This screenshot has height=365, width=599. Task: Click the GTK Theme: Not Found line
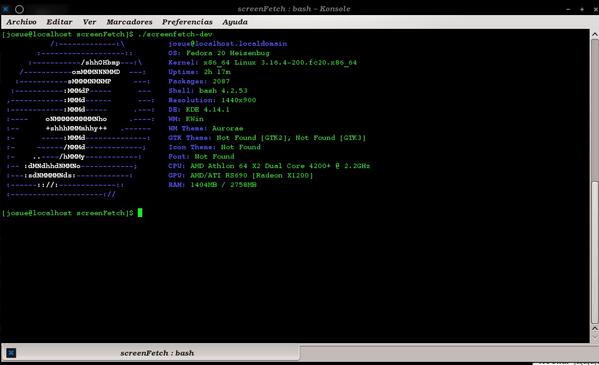[267, 138]
